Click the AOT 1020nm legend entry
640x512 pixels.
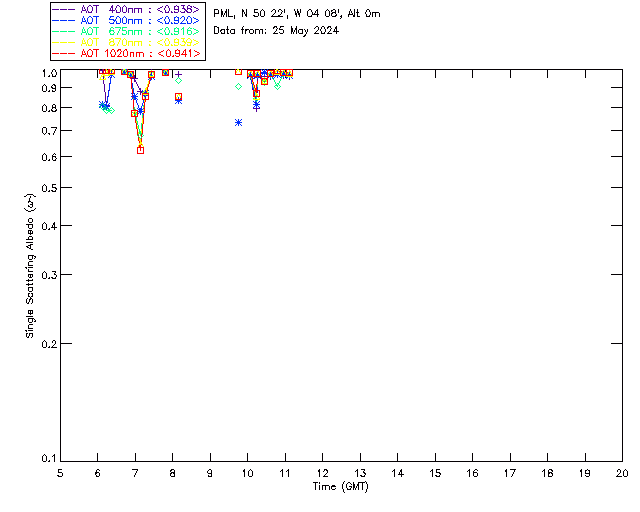click(128, 53)
